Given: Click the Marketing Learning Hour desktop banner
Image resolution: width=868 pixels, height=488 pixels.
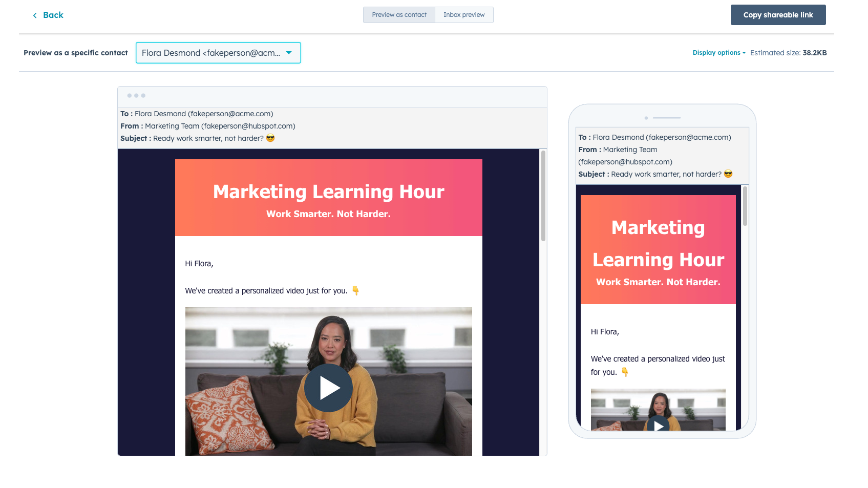Looking at the screenshot, I should (x=328, y=198).
